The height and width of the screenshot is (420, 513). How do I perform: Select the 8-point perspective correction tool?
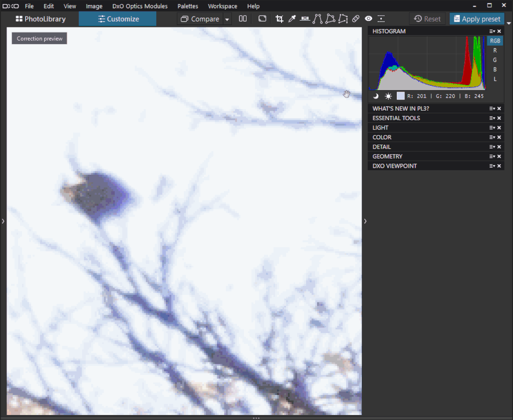coord(343,19)
